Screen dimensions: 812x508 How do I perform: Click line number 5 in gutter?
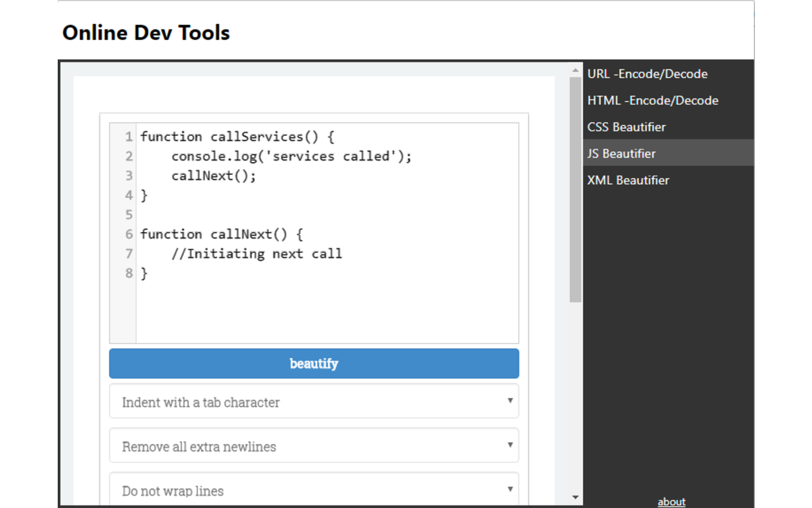tap(129, 215)
